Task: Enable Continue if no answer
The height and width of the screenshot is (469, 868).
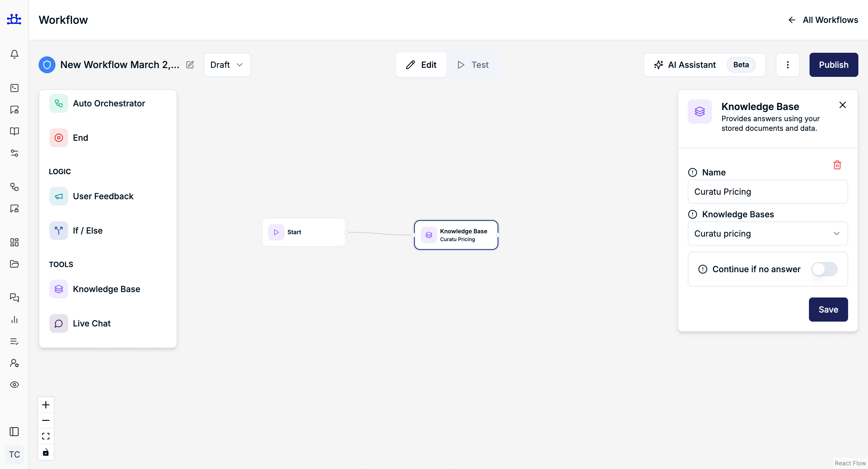Action: tap(824, 269)
